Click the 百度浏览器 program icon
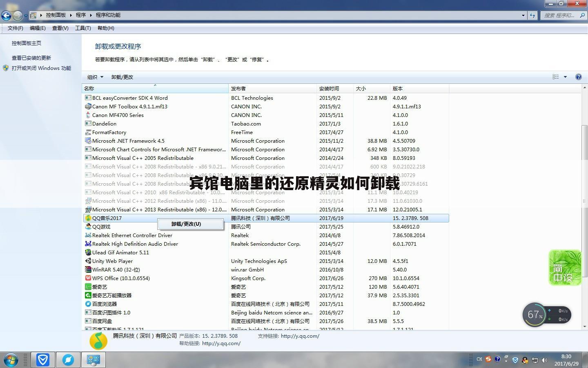Screen dimensions: 588x368 tap(88, 304)
